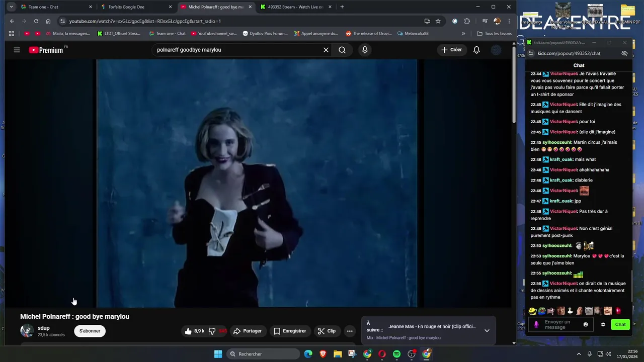Viewport: 644px width, 362px height.
Task: Open YouTube notifications bell
Action: pos(476,50)
